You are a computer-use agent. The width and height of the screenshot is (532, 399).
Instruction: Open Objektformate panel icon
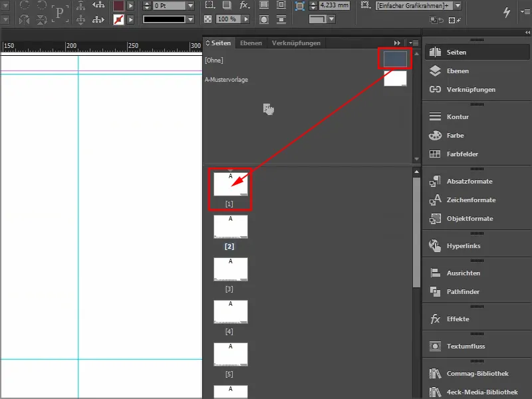[435, 219]
